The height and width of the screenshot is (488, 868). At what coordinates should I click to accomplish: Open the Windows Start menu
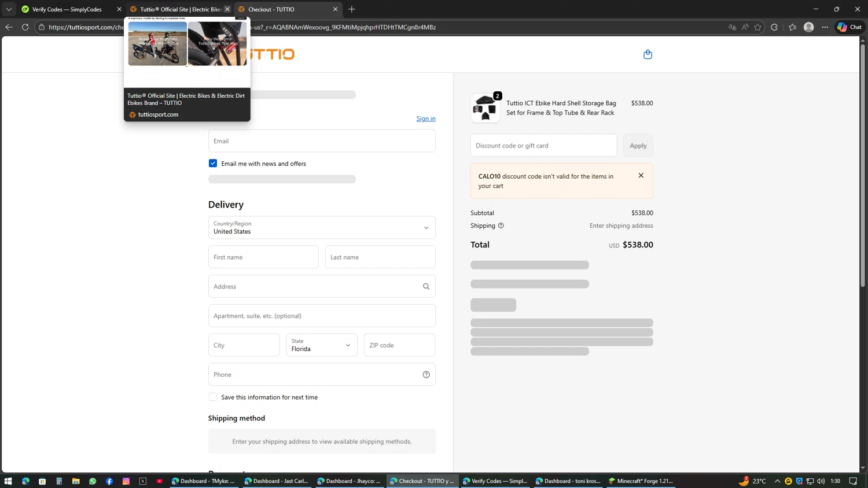point(8,481)
